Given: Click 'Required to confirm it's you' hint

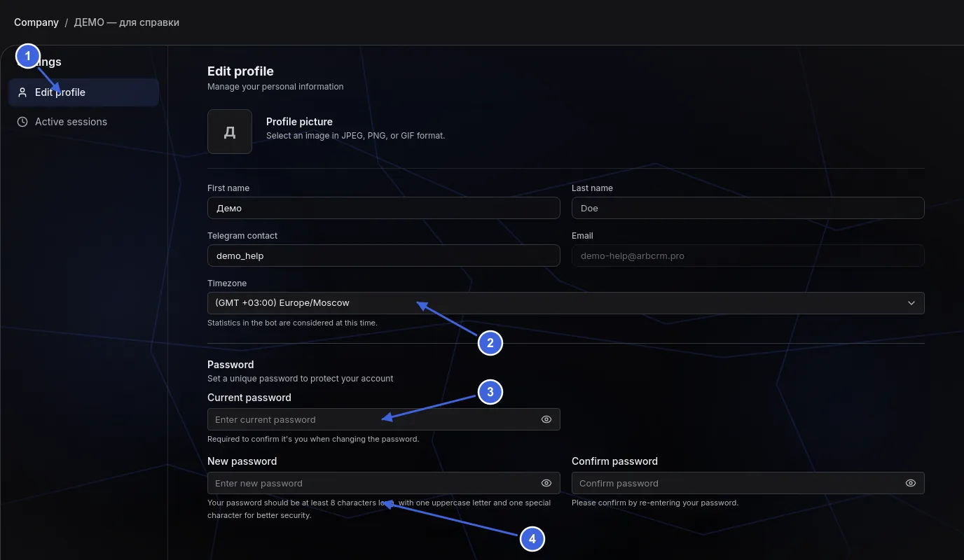Looking at the screenshot, I should (x=313, y=440).
